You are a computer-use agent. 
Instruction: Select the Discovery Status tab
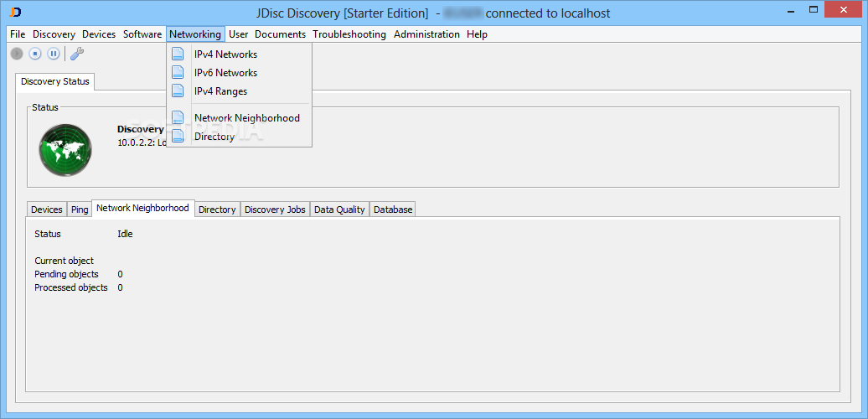(x=55, y=81)
